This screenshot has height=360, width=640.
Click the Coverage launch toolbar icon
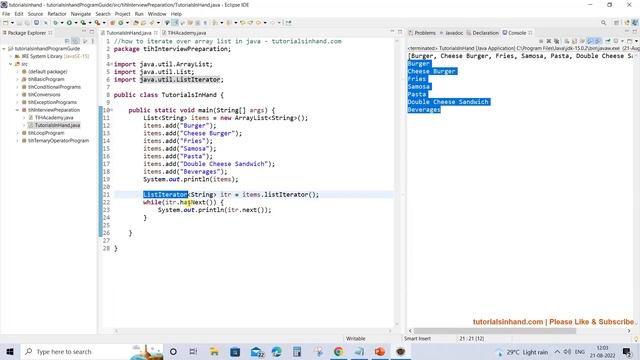(x=83, y=23)
